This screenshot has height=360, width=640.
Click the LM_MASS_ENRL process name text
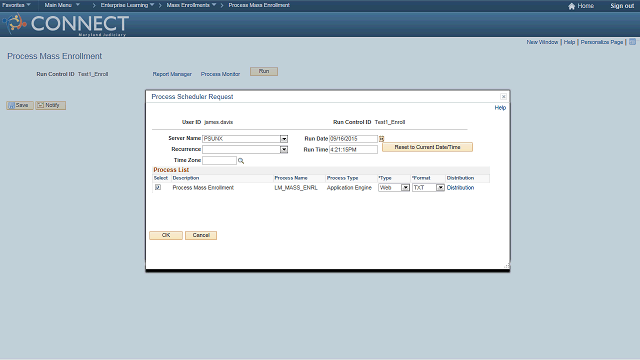(x=296, y=188)
